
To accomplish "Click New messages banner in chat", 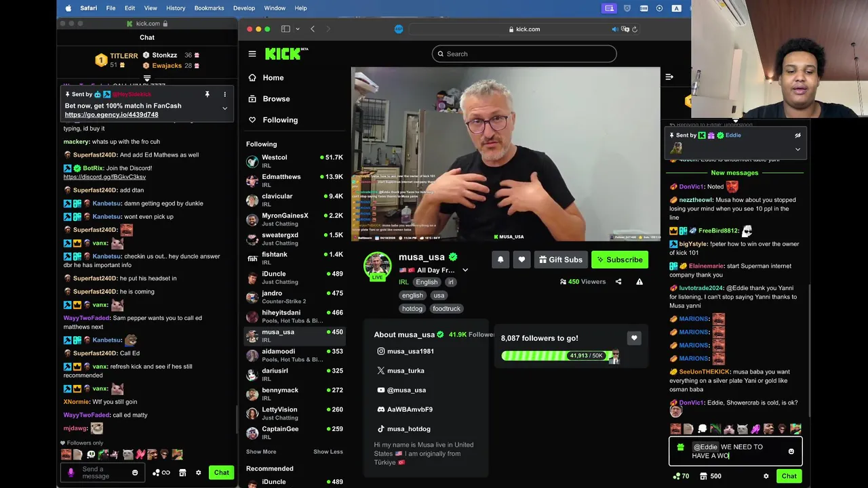I will (x=734, y=173).
